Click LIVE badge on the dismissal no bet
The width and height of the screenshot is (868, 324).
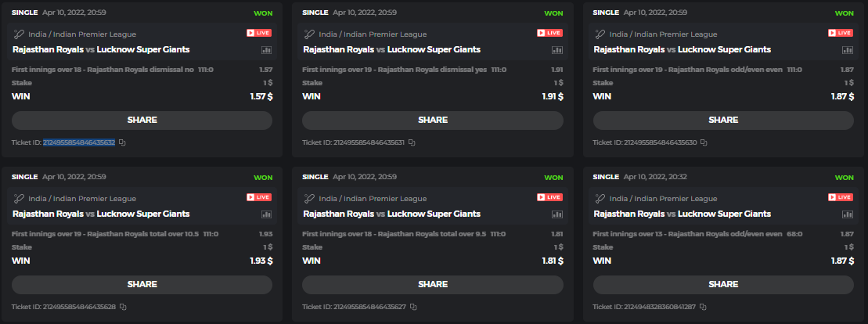pyautogui.click(x=259, y=33)
